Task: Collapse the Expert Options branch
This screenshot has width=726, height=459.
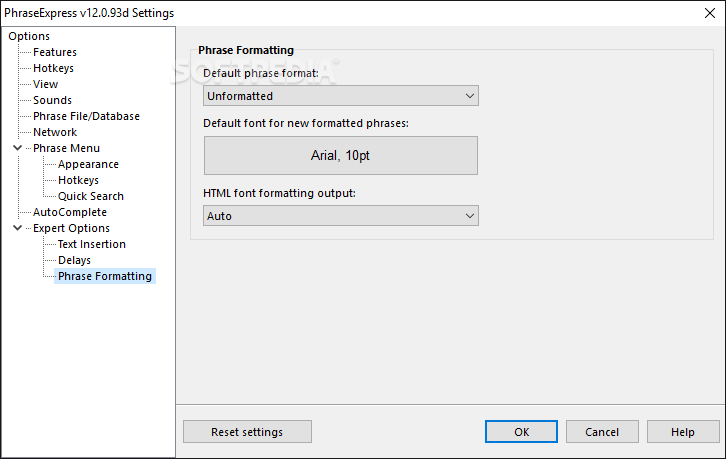Action: click(18, 228)
